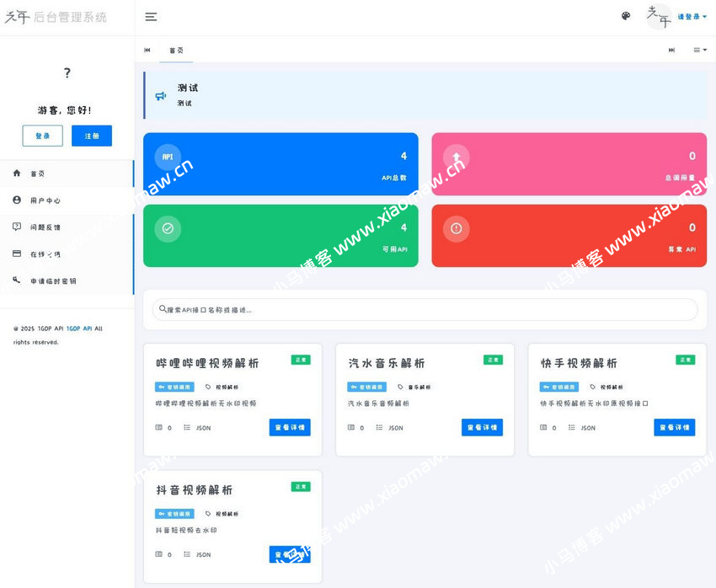
Task: View details of 快手视频解析
Action: coord(675,427)
